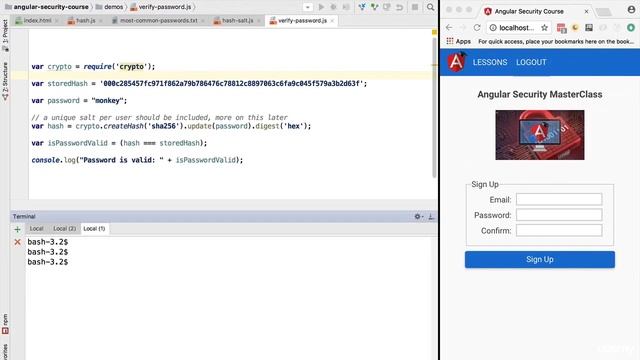Click the green circle extension icon
The width and height of the screenshot is (640, 360).
[x=631, y=27]
